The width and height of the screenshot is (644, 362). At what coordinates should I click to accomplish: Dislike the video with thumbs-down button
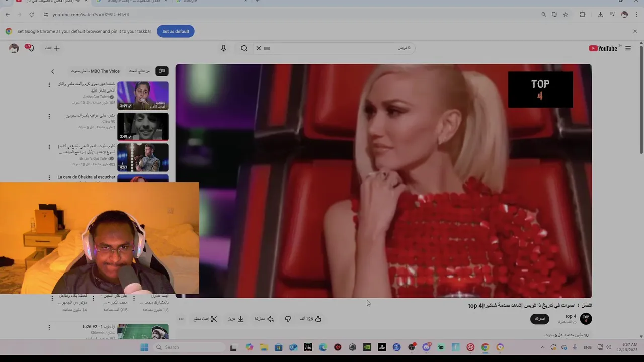[288, 319]
